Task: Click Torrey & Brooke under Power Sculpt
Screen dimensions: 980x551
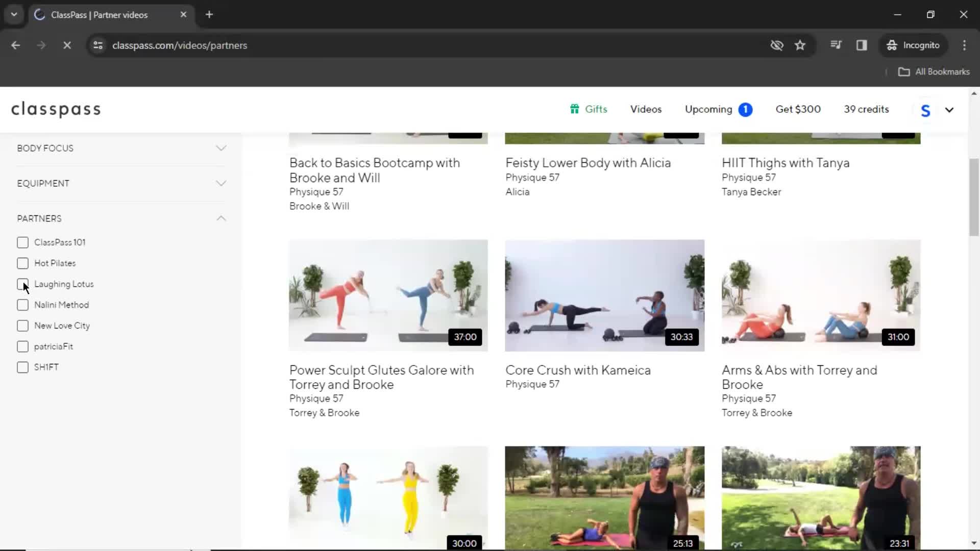Action: pyautogui.click(x=324, y=413)
